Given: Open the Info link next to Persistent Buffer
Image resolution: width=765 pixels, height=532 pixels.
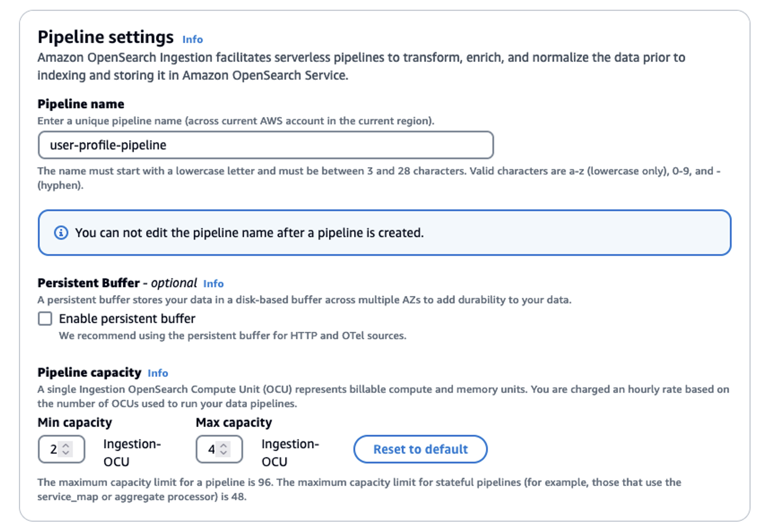Looking at the screenshot, I should [213, 283].
